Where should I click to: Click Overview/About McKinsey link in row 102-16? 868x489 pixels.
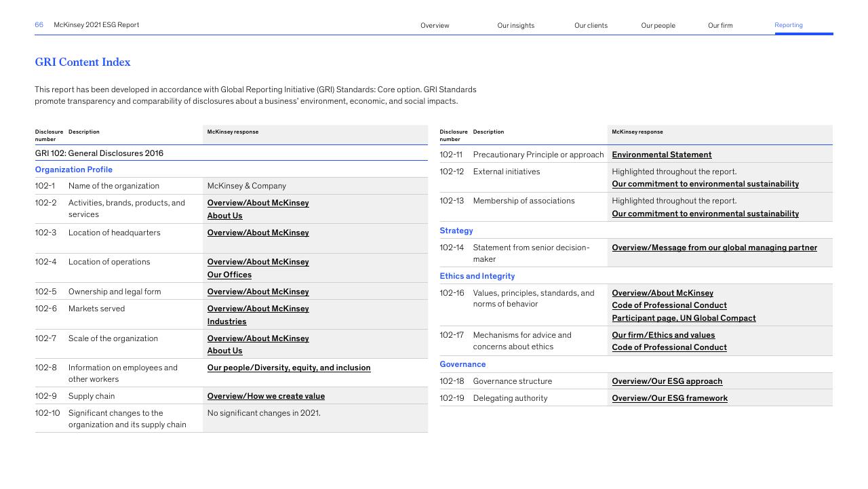663,293
